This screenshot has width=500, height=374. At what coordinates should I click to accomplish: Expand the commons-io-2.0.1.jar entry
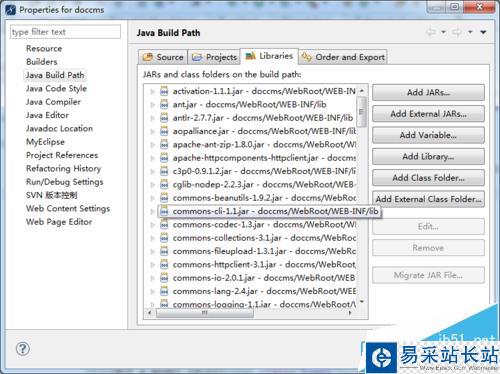pos(152,278)
